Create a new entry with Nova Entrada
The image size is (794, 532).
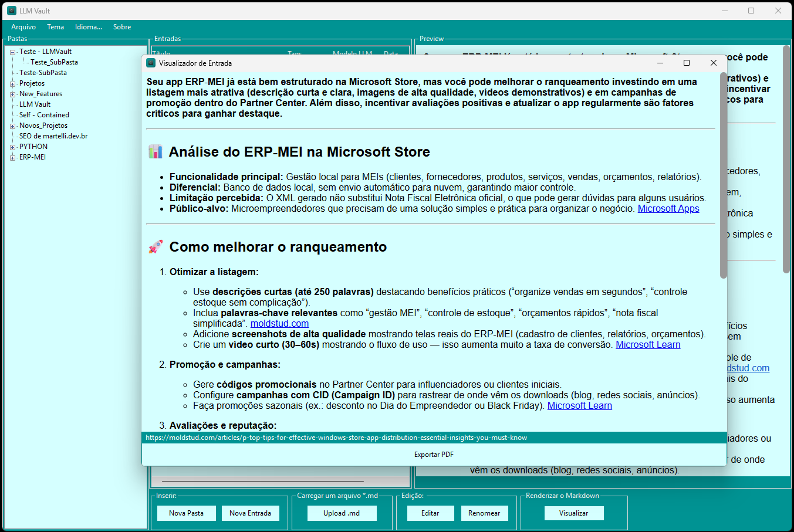tap(251, 513)
